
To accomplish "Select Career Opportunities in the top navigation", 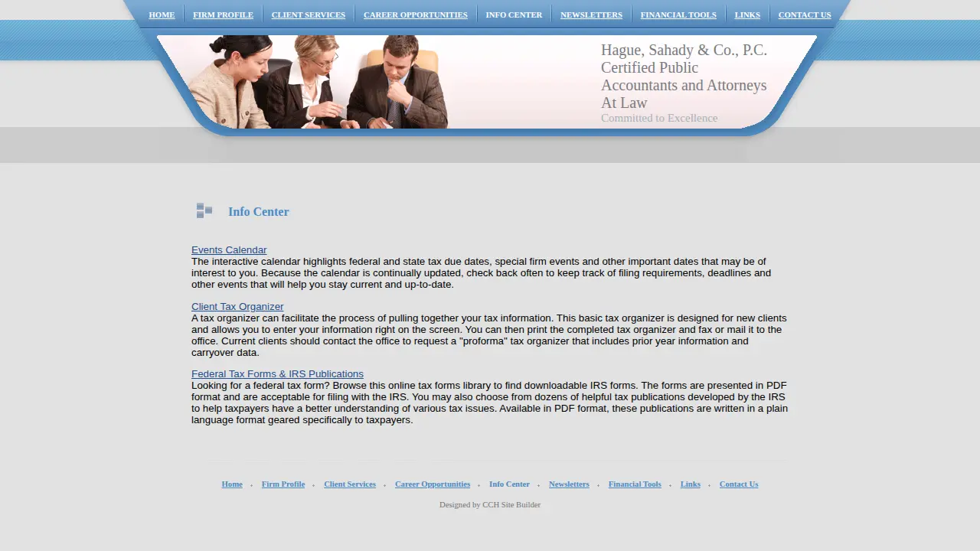I will point(415,15).
